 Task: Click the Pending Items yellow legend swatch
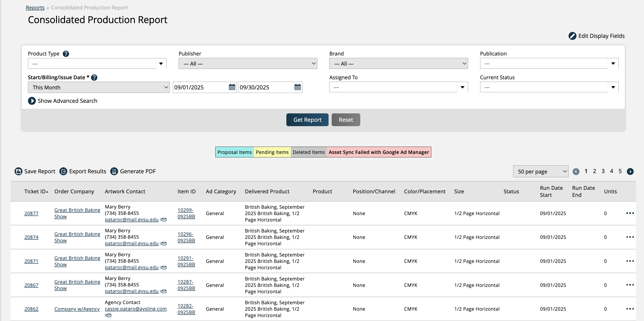tap(272, 152)
